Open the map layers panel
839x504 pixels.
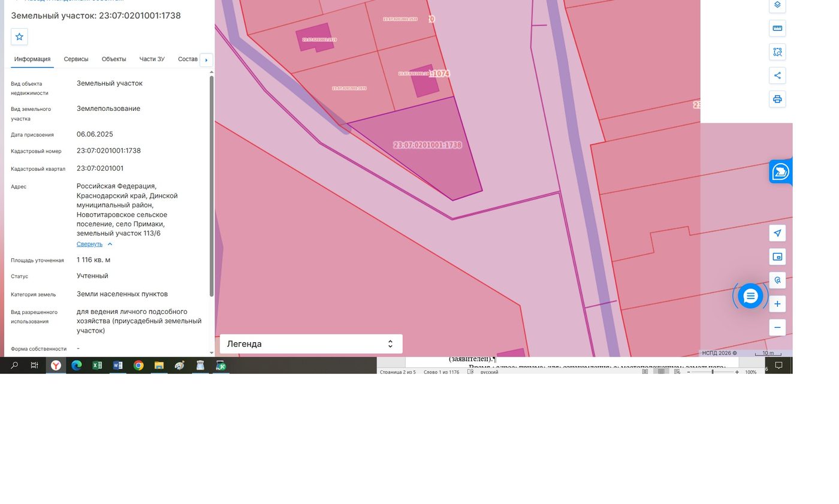pos(777,5)
